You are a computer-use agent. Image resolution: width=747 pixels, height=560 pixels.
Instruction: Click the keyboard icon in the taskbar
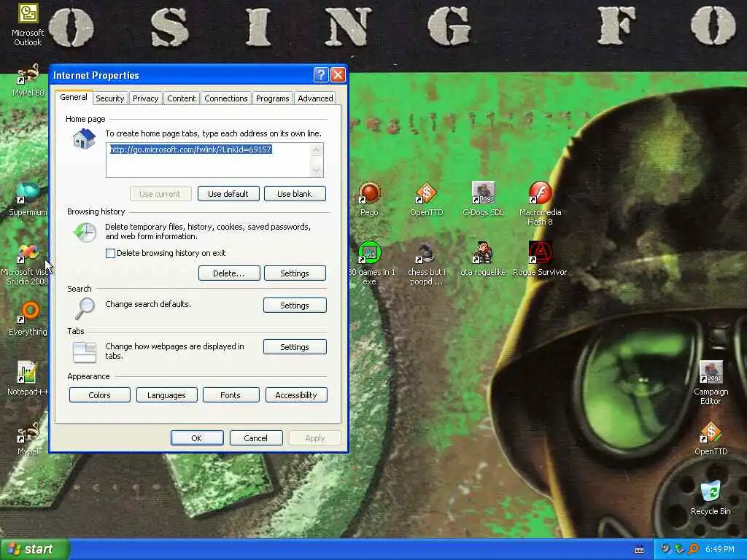pyautogui.click(x=639, y=550)
